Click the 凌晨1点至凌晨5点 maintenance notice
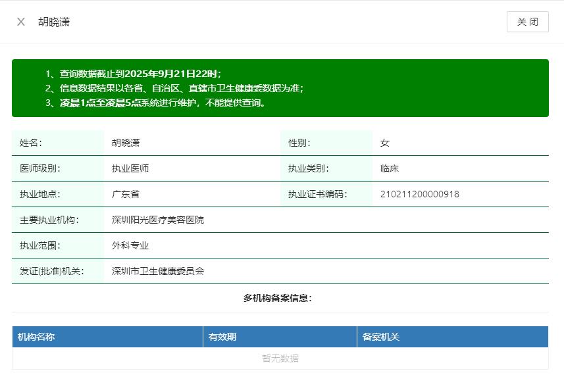Viewport: 564px width, 392px height. (x=155, y=103)
